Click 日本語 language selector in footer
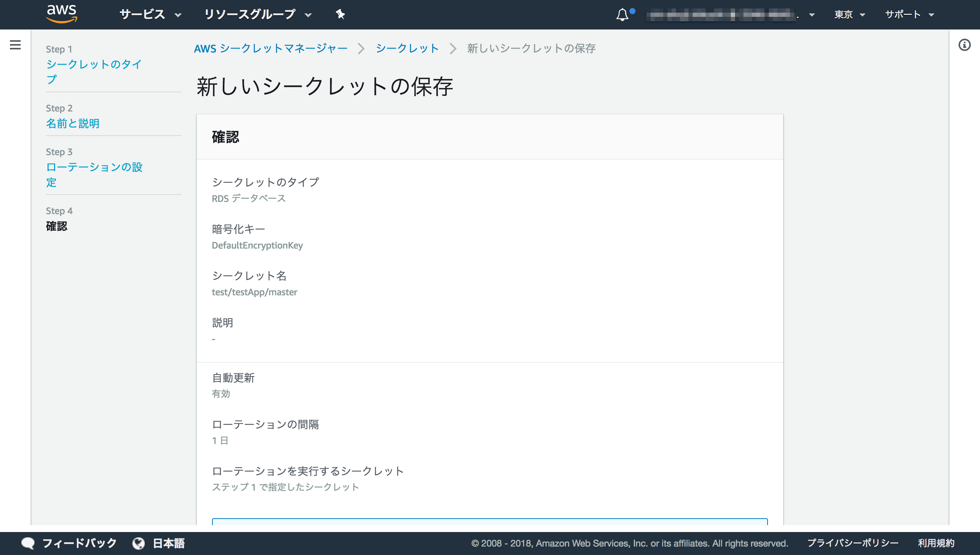 tap(169, 543)
